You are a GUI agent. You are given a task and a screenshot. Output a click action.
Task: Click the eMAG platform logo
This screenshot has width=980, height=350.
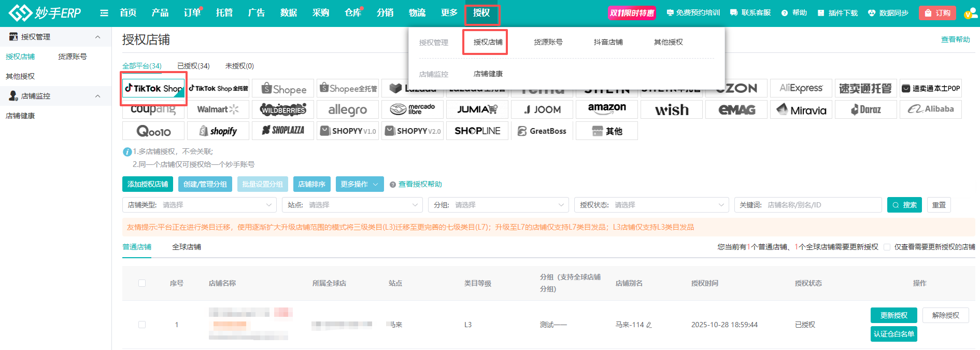pyautogui.click(x=736, y=109)
